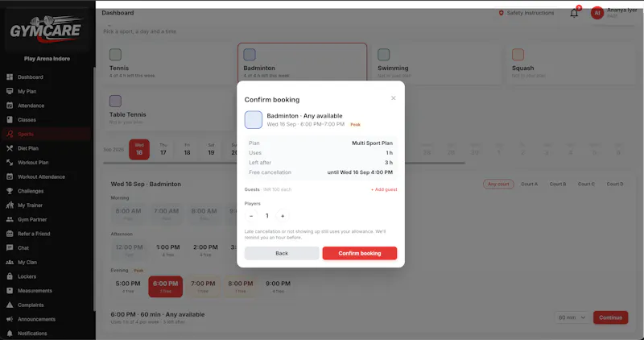Image resolution: width=644 pixels, height=340 pixels.
Task: Select the Squash sport card
Action: pyautogui.click(x=571, y=64)
